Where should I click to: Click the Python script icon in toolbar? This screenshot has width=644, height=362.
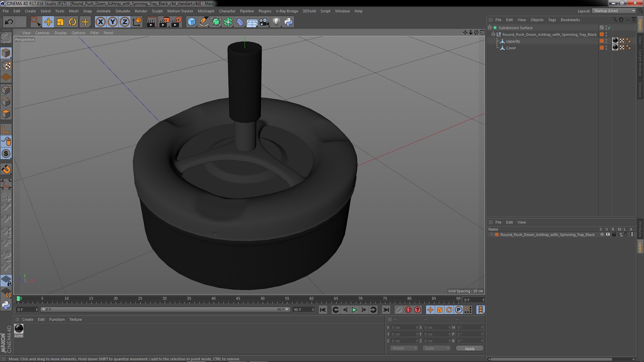pos(288,22)
